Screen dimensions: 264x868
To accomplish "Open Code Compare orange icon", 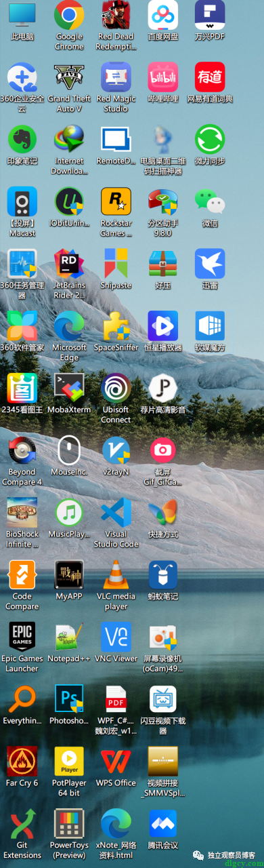I will coord(22,574).
